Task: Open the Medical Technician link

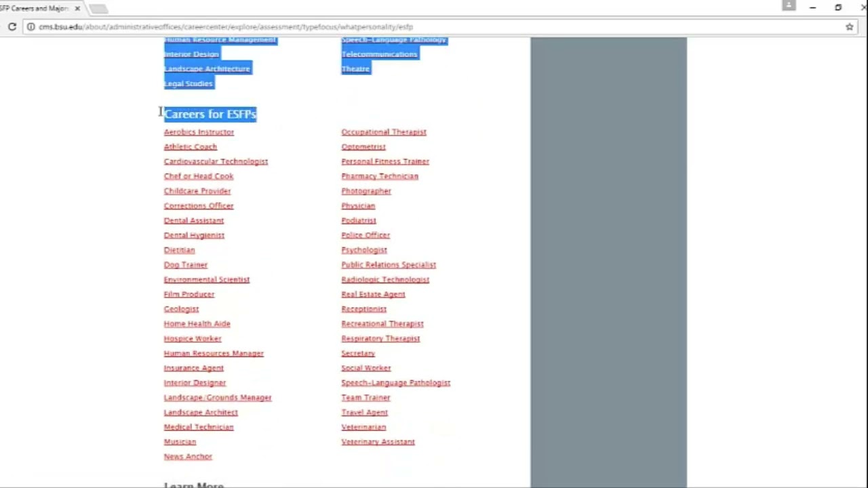Action: (x=198, y=427)
